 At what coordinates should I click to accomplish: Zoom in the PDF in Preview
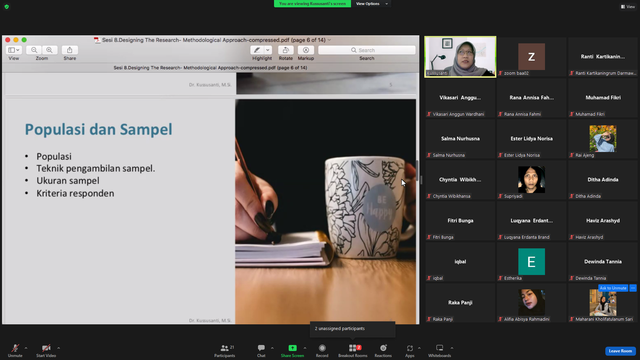49,50
